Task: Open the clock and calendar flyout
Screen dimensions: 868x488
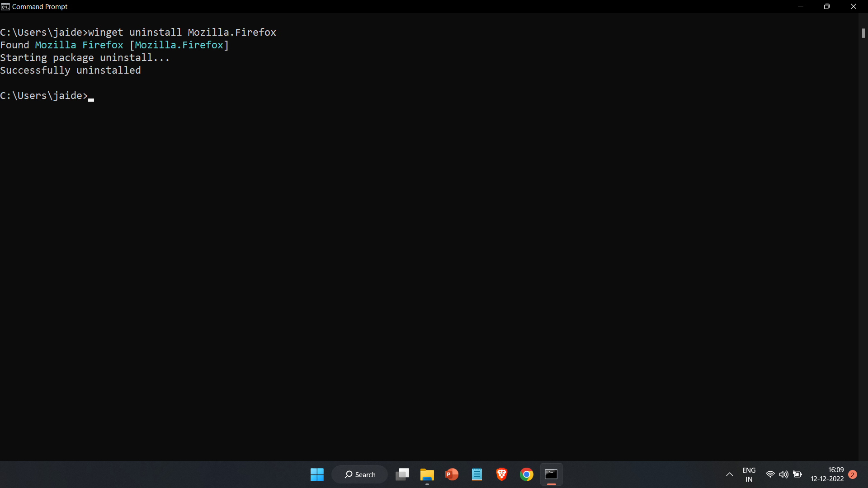Action: click(827, 474)
